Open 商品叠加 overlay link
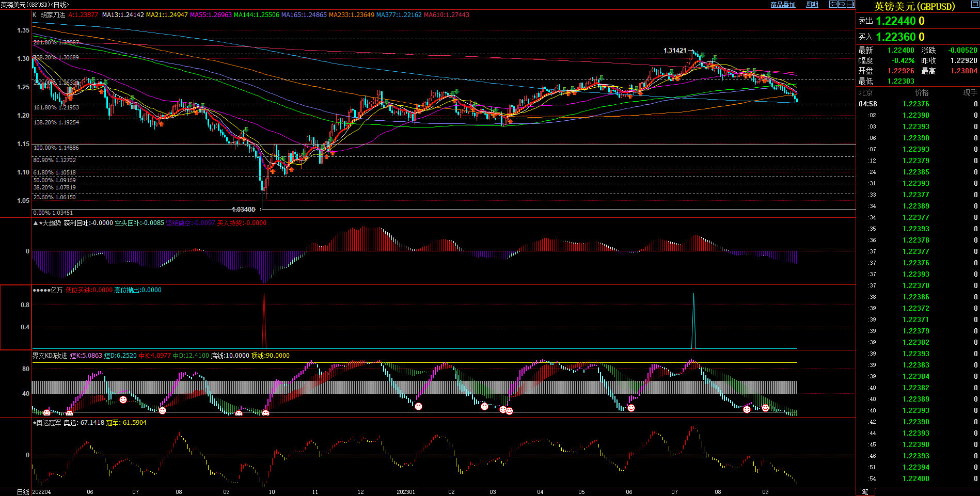Screen dimensions: 980x496 pyautogui.click(x=783, y=5)
